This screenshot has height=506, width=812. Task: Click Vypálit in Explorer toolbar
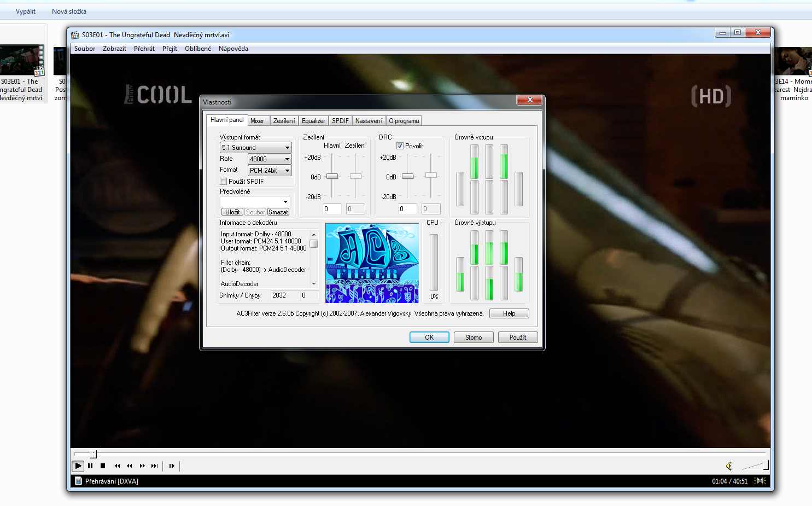click(x=26, y=11)
